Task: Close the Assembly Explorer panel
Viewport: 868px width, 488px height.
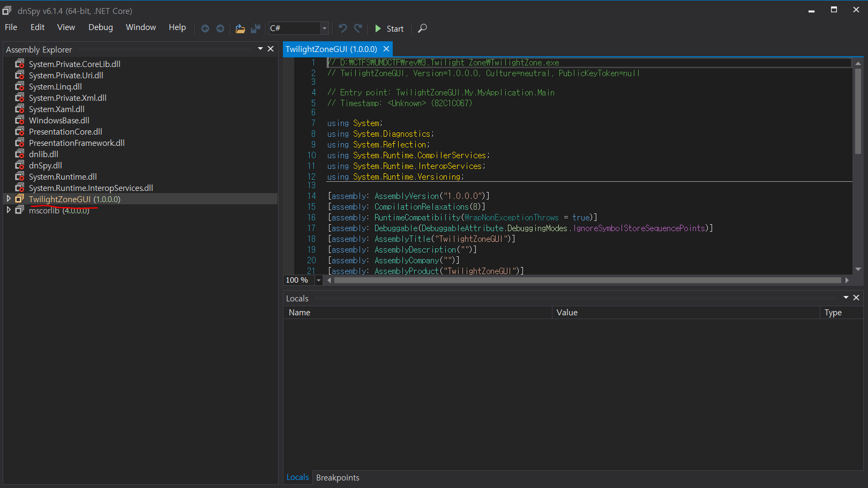Action: coord(271,49)
